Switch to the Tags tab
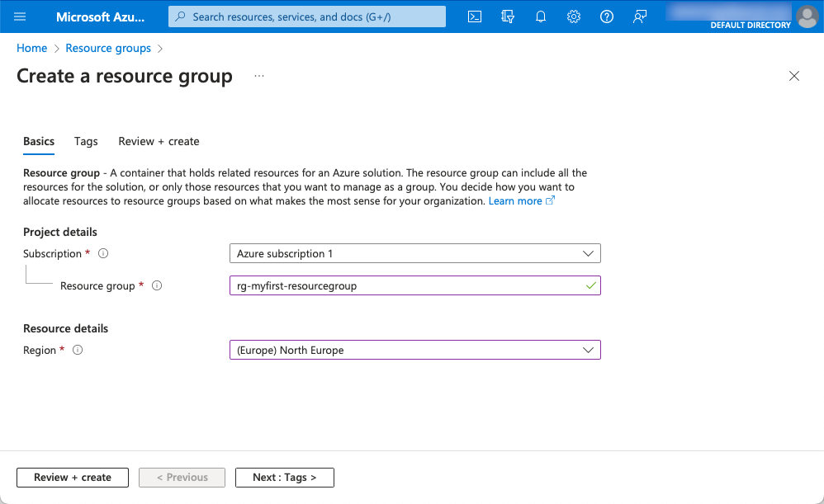824x504 pixels. click(x=86, y=141)
